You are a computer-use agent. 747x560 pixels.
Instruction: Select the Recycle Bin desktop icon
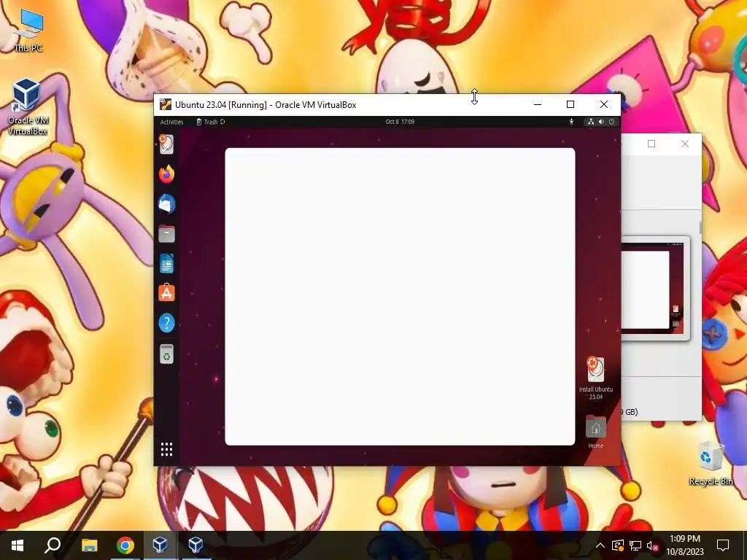(711, 463)
